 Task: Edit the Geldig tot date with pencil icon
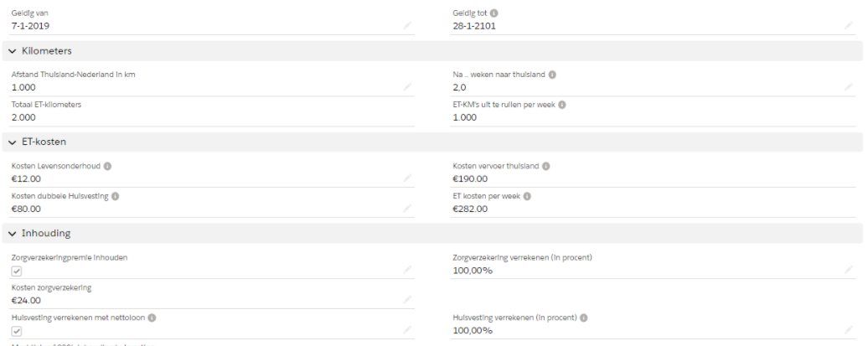point(848,25)
